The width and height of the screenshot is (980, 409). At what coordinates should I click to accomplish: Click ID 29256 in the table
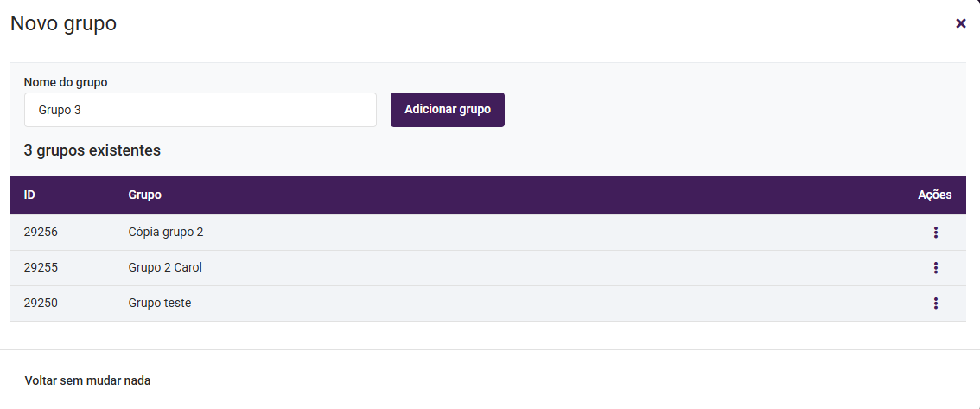pyautogui.click(x=41, y=233)
